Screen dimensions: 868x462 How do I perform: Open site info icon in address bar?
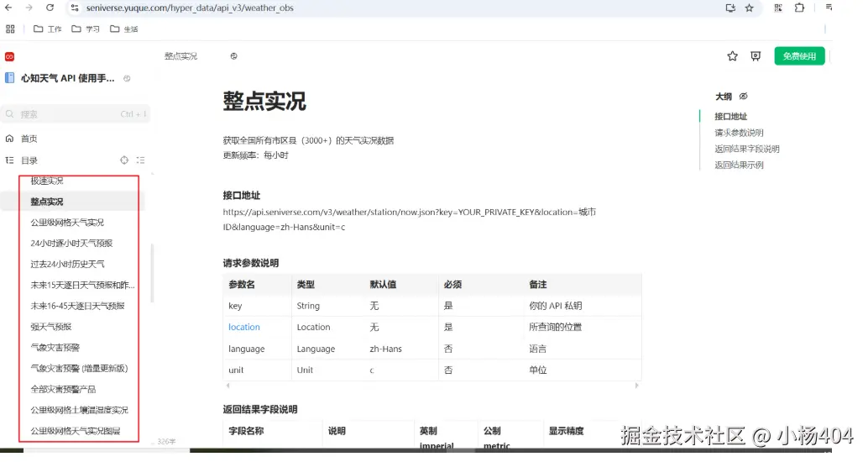(x=75, y=8)
